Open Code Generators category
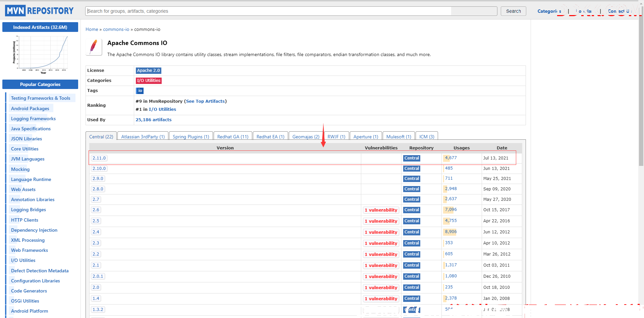The height and width of the screenshot is (318, 644). click(x=29, y=291)
